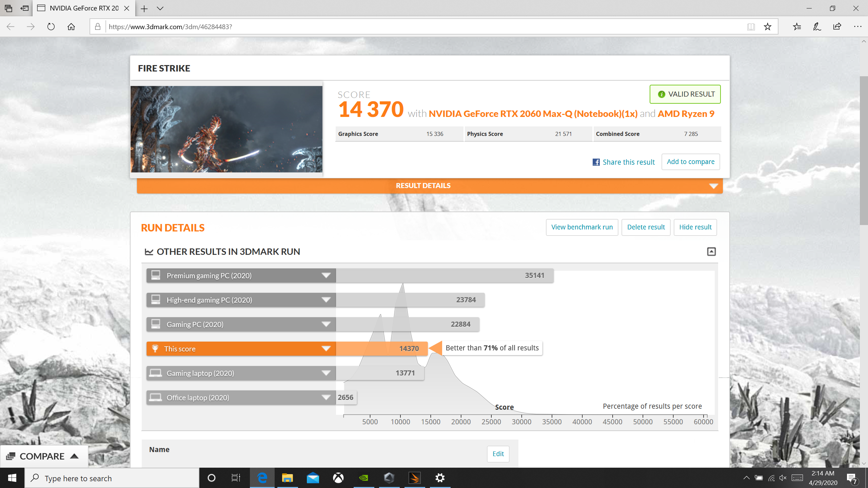Switch to Microsoft Edge on taskbar
Screen dimensions: 868x488
pos(262,478)
